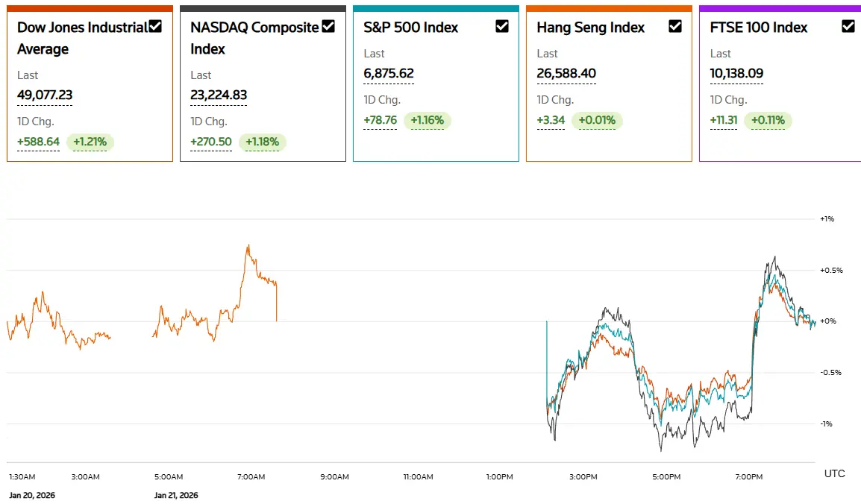Toggle the FTSE 100 Index checkbox

(848, 27)
